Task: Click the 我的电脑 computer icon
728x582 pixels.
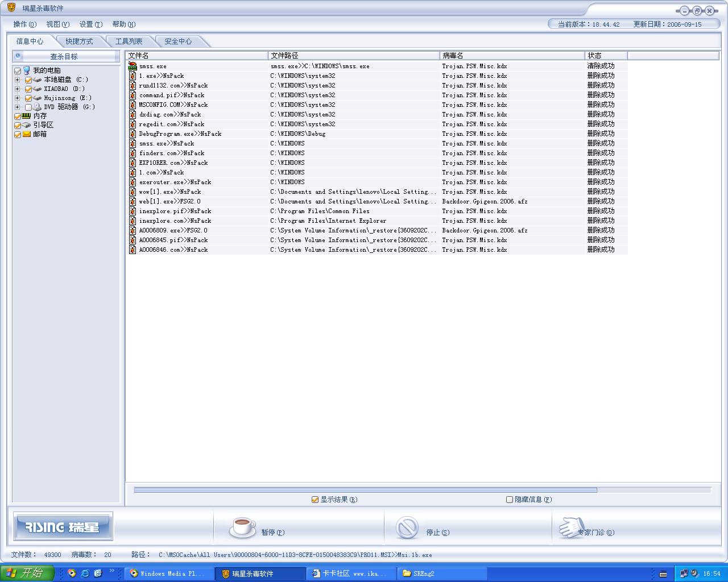Action: [x=27, y=70]
